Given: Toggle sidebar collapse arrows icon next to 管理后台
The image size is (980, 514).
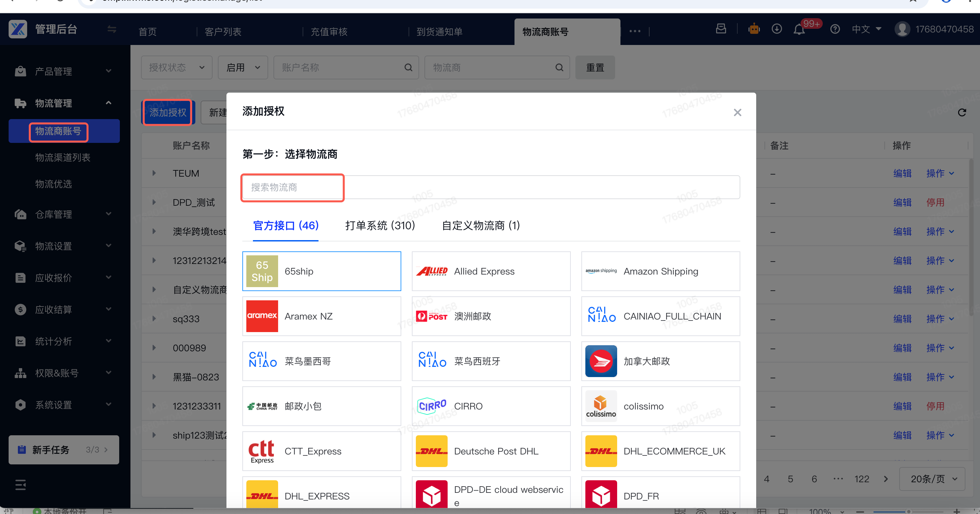Looking at the screenshot, I should coord(112,29).
